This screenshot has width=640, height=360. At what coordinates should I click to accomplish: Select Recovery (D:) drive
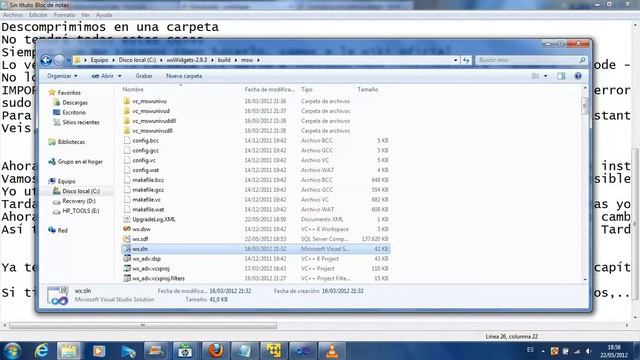(x=79, y=201)
